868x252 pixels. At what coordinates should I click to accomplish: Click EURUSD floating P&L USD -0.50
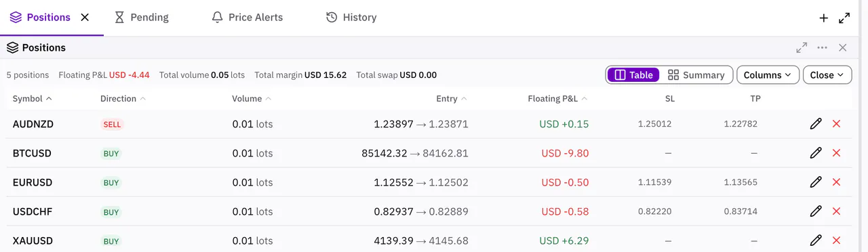(565, 182)
